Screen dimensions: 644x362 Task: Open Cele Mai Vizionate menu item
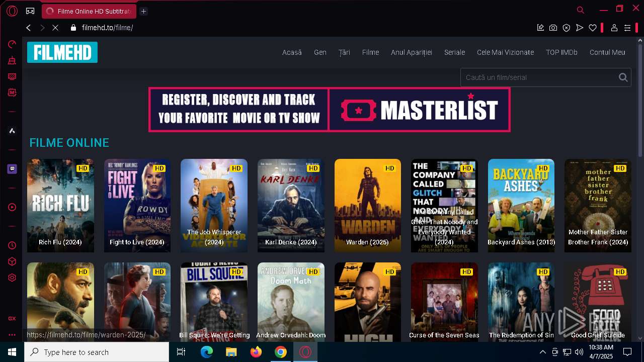(505, 52)
